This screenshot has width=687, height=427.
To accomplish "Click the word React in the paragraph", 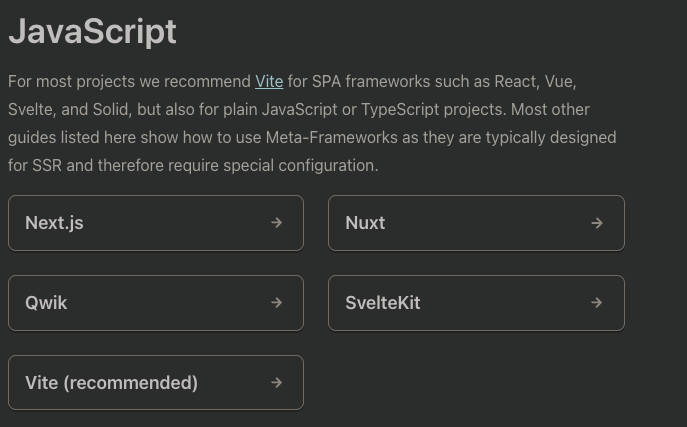I will pyautogui.click(x=515, y=81).
